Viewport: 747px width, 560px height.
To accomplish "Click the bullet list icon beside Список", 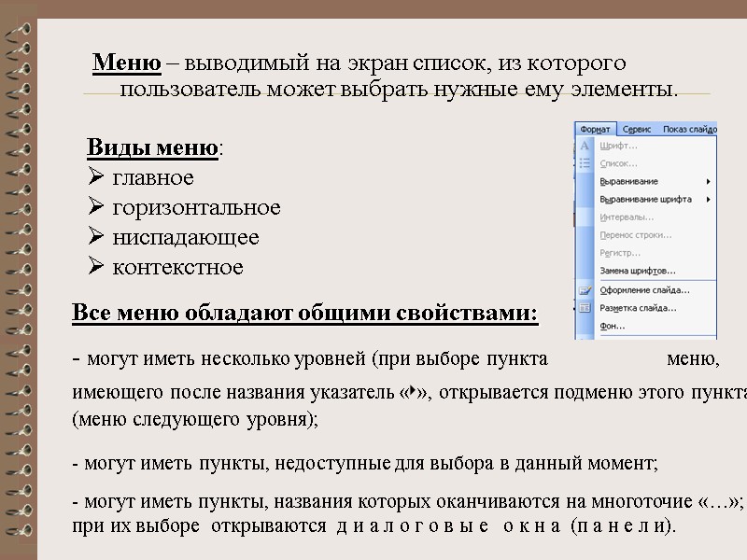I will click(585, 163).
